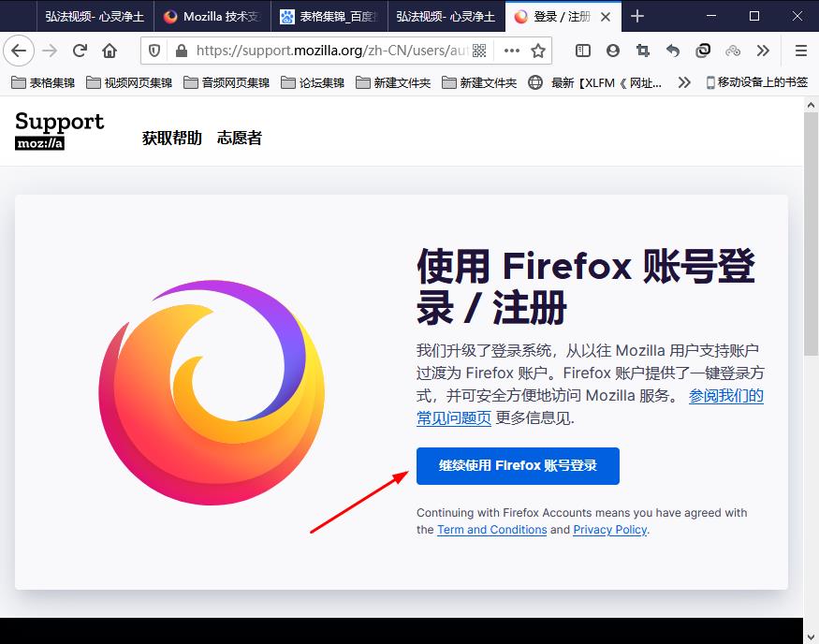Click the vertical scrollbar thumb
Image resolution: width=819 pixels, height=644 pixels.
click(811, 234)
